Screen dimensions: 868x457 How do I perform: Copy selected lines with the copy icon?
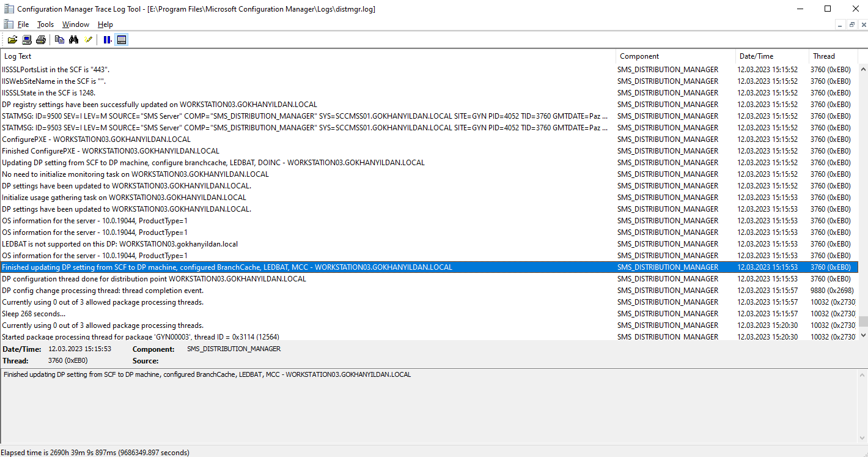pos(59,40)
